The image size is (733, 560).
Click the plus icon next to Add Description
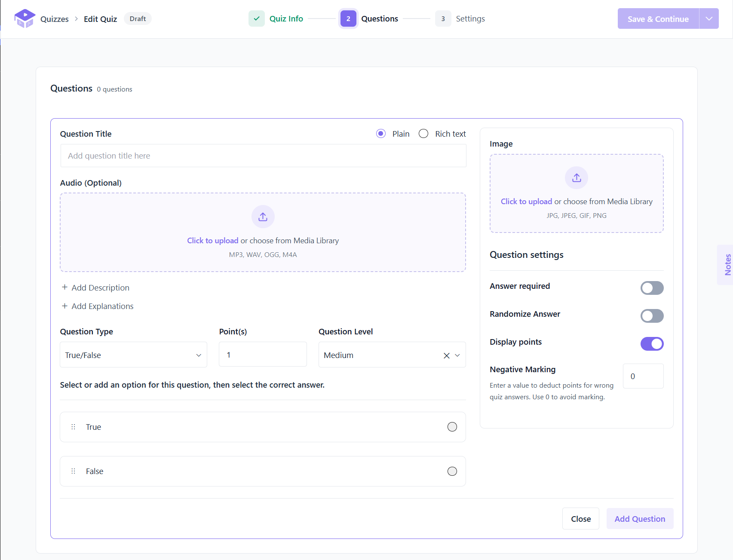tap(64, 287)
